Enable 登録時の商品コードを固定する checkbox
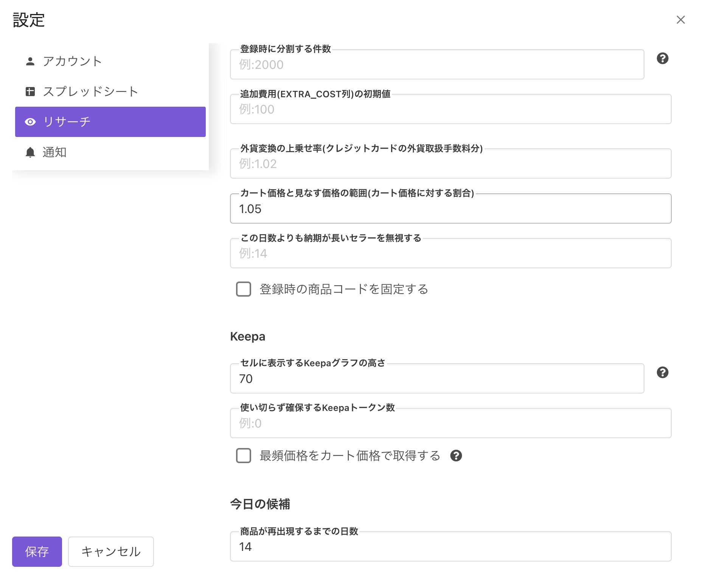 [x=244, y=289]
